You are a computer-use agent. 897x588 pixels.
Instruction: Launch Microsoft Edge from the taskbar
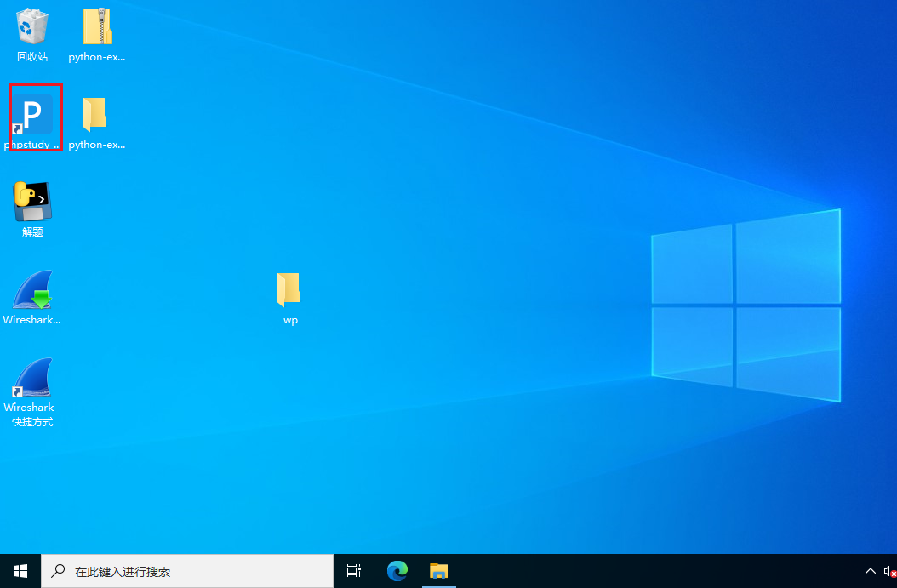(x=397, y=571)
